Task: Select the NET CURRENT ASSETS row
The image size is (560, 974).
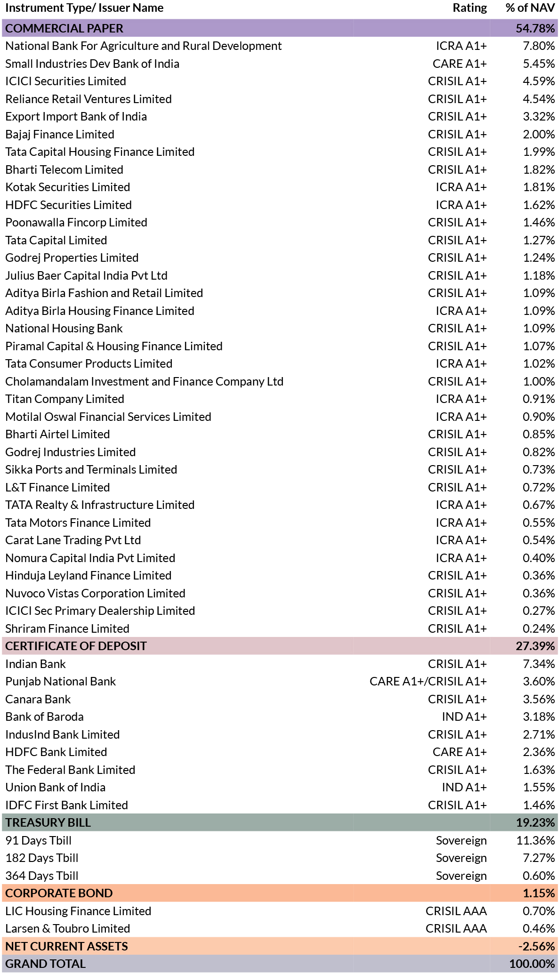Action: click(x=280, y=946)
